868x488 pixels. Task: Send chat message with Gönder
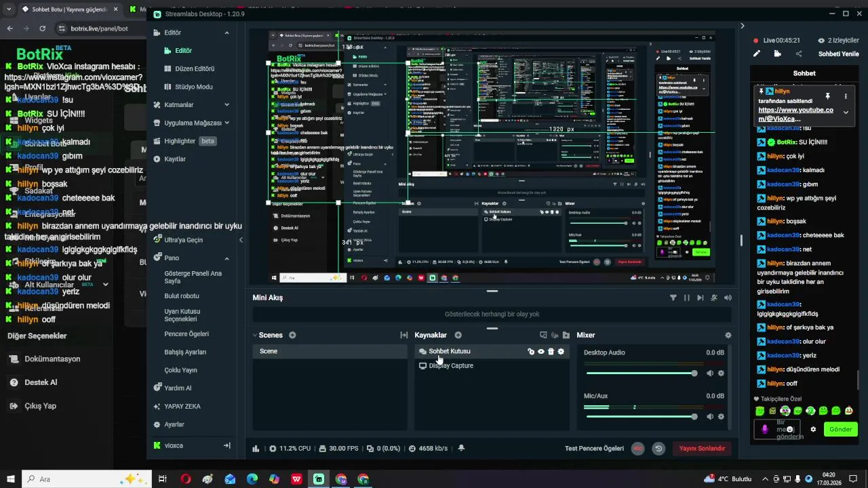(x=840, y=429)
